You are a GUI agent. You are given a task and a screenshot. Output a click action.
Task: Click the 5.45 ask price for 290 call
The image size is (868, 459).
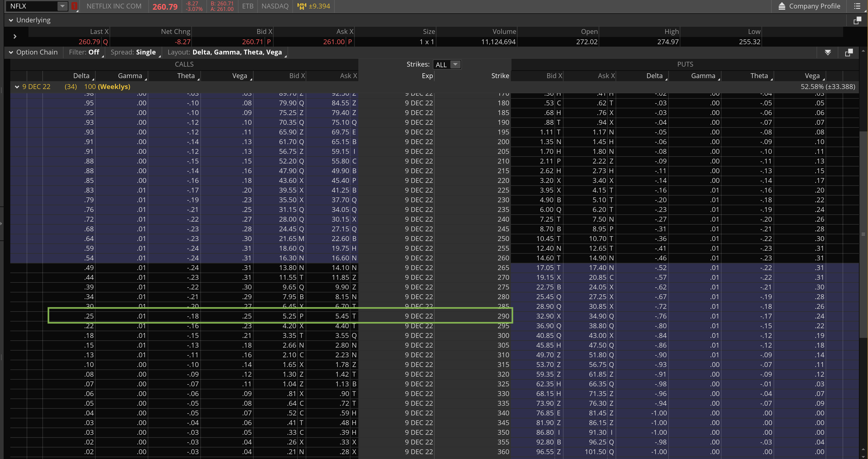(342, 316)
